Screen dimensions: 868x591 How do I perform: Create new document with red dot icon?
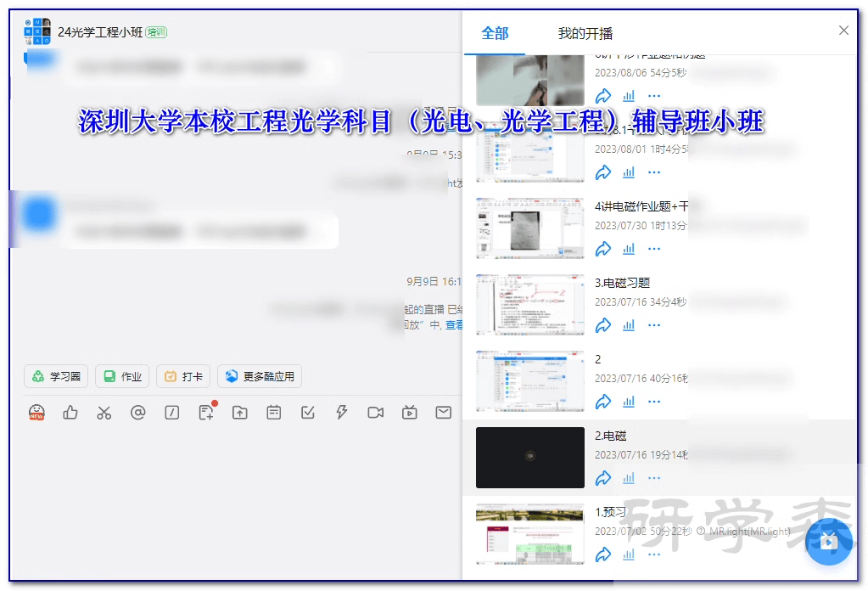(207, 412)
